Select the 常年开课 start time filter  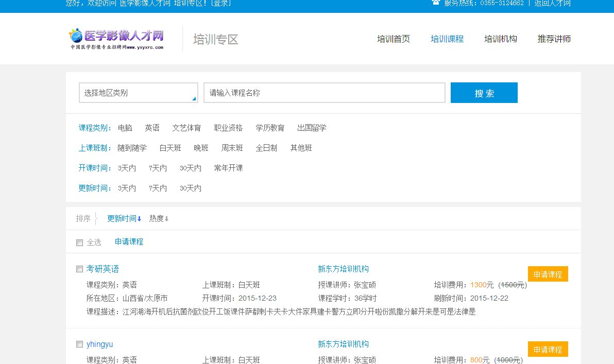coord(228,168)
